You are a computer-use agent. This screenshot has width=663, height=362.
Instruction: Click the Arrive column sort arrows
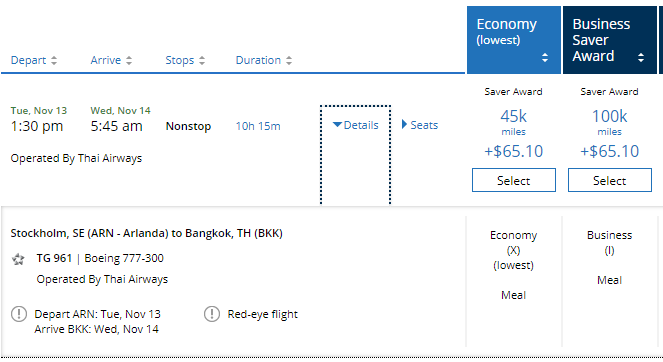pos(129,60)
